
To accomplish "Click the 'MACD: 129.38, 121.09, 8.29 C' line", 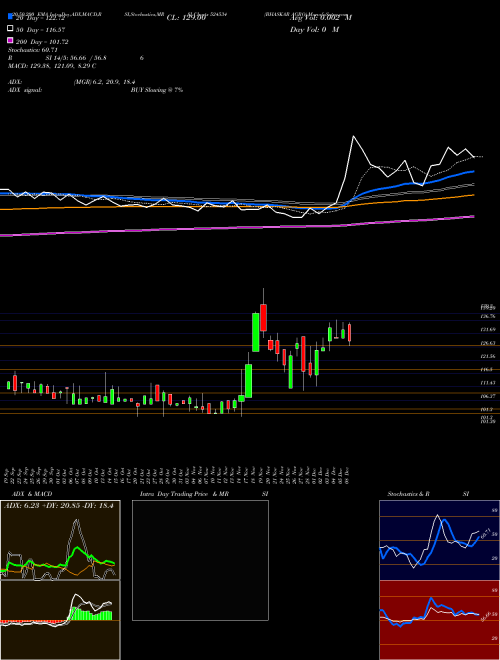I will pos(52,66).
